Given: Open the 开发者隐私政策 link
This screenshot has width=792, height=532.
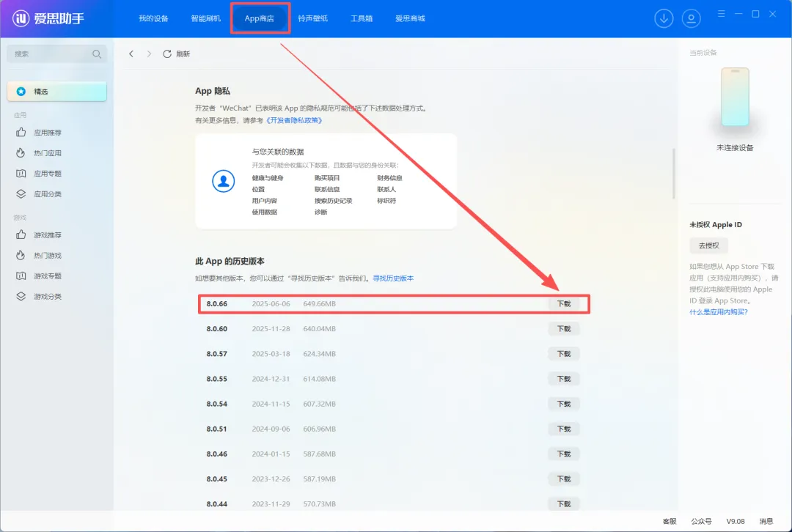Looking at the screenshot, I should 294,120.
